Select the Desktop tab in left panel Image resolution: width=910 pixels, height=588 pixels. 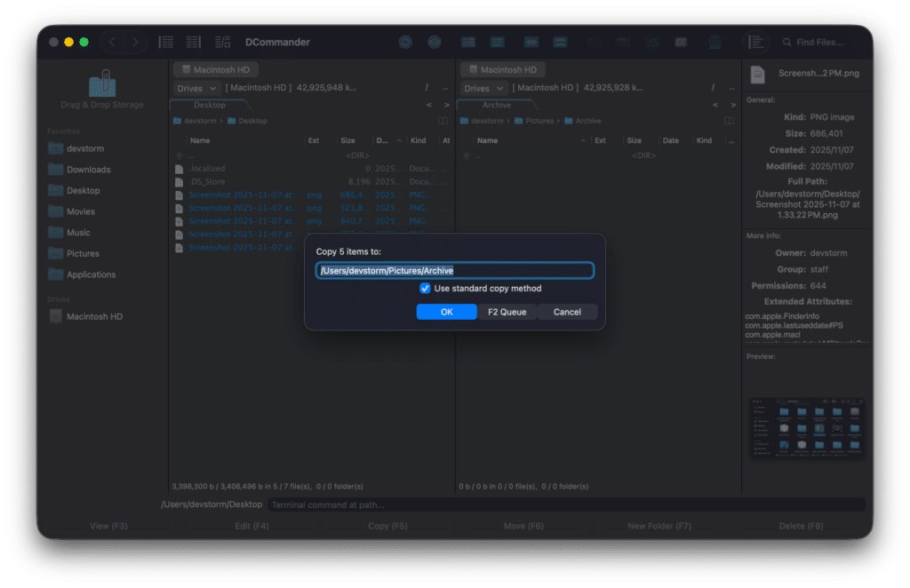tap(210, 105)
